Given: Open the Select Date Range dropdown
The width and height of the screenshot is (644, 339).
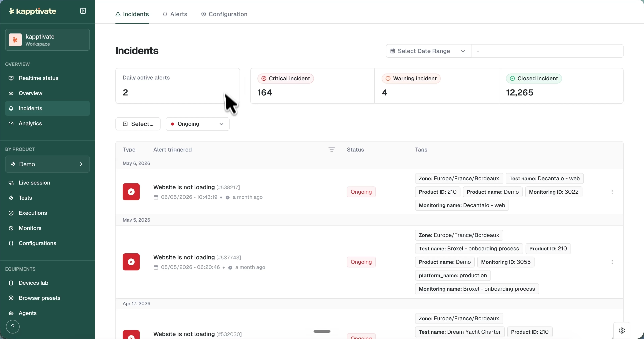Looking at the screenshot, I should coord(428,51).
